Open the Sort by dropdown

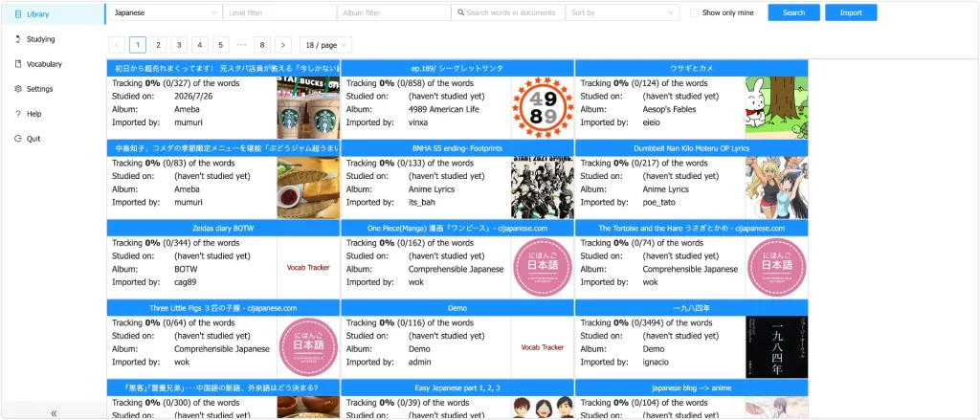click(x=622, y=12)
